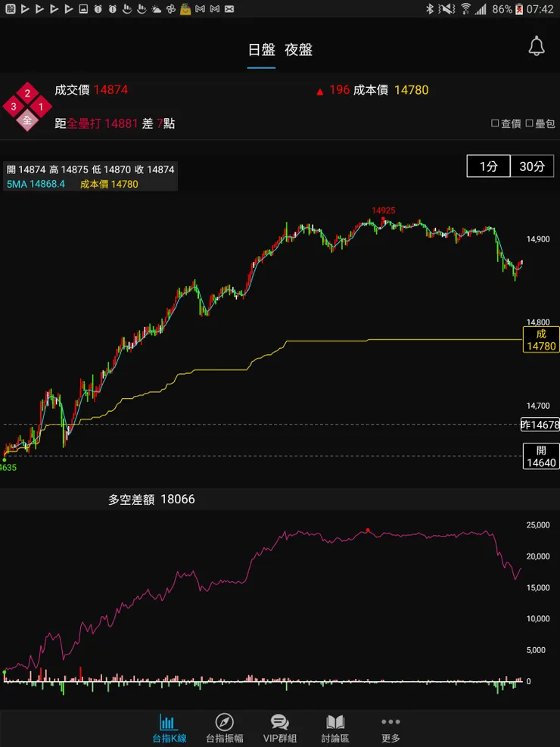Tap the 差 7點 text

tap(159, 124)
